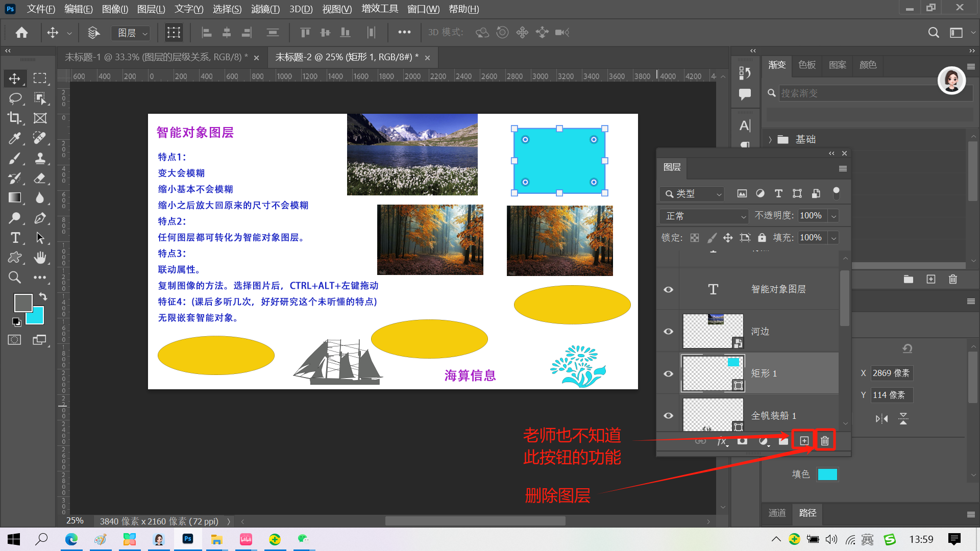Select the Hand tool
The width and height of the screenshot is (980, 551).
40,258
